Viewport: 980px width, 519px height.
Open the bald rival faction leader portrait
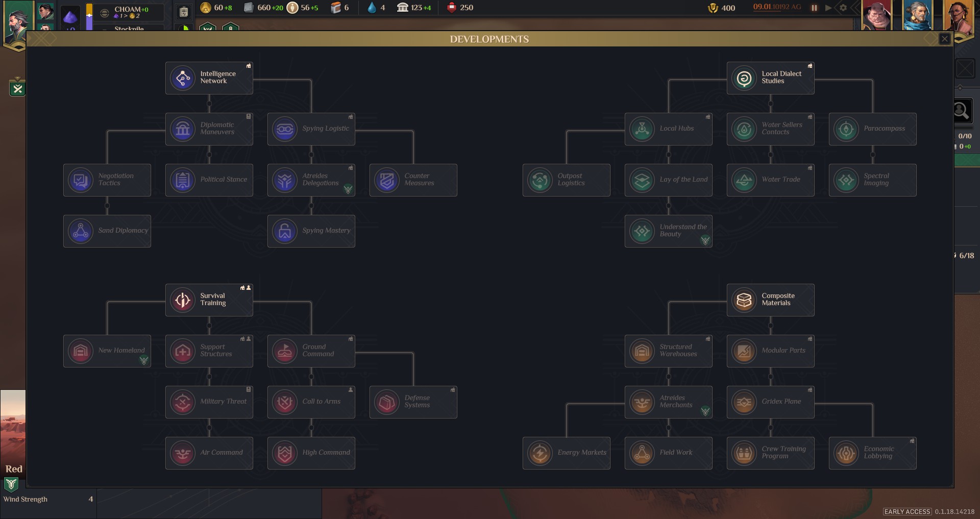(x=876, y=15)
